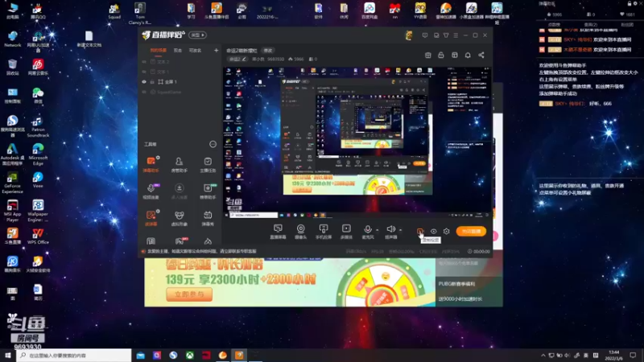Open the MSI App Player desktop shortcut
Image resolution: width=644 pixels, height=362 pixels.
click(x=12, y=211)
